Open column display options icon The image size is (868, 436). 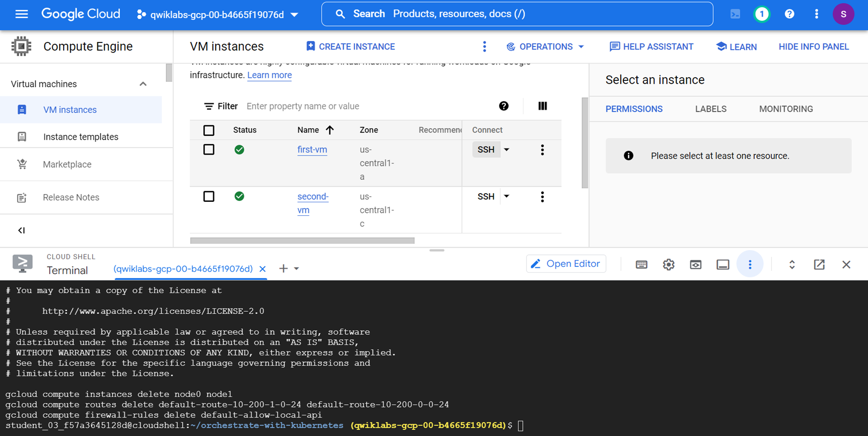542,106
